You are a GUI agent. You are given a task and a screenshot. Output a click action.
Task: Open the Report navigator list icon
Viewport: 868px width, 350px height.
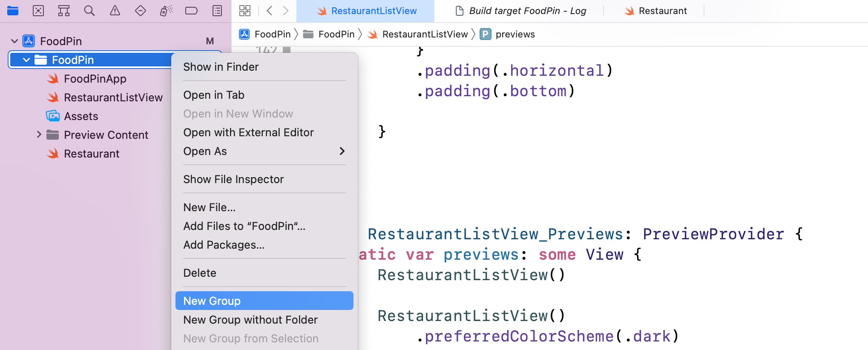point(217,11)
